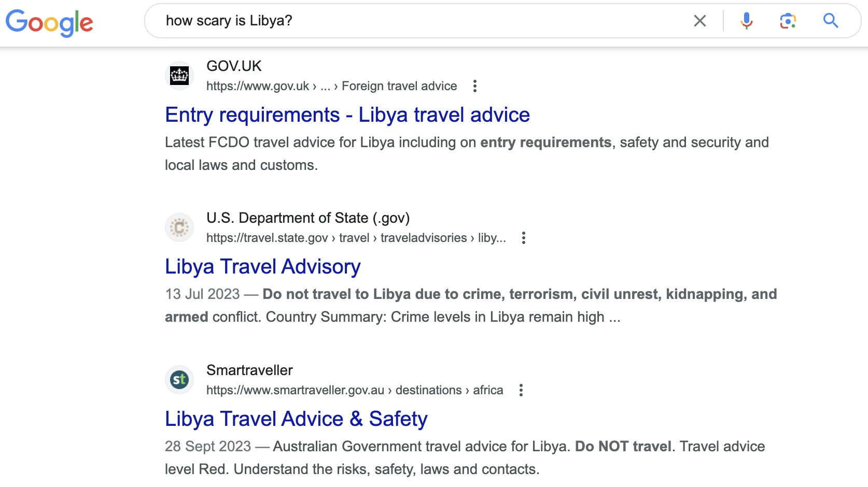Open the 'Libya Travel Advisory' result
868x487 pixels.
coord(262,266)
